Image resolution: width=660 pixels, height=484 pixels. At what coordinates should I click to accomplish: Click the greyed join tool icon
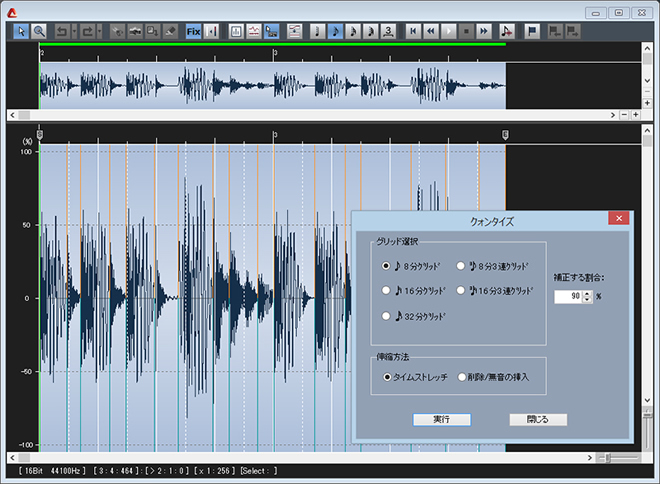135,31
